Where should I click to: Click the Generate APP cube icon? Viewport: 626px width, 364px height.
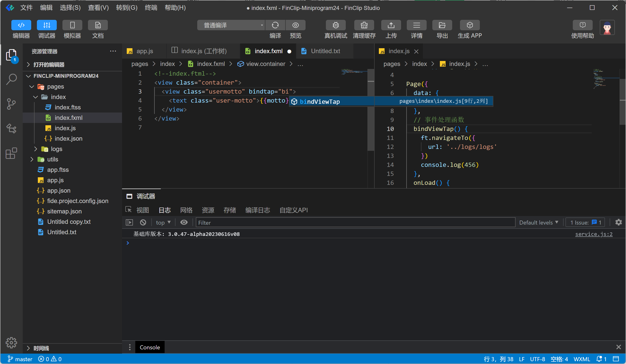point(469,25)
